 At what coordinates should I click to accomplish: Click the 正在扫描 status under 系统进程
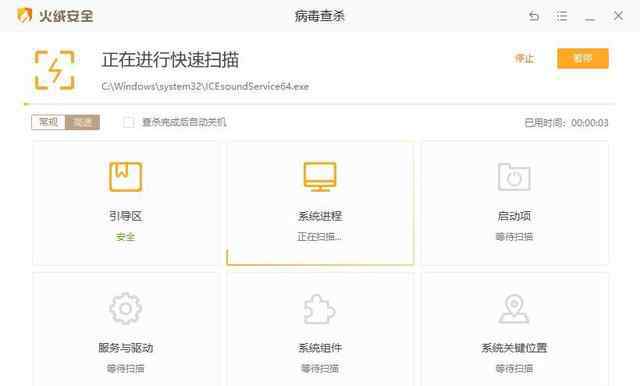tap(319, 237)
